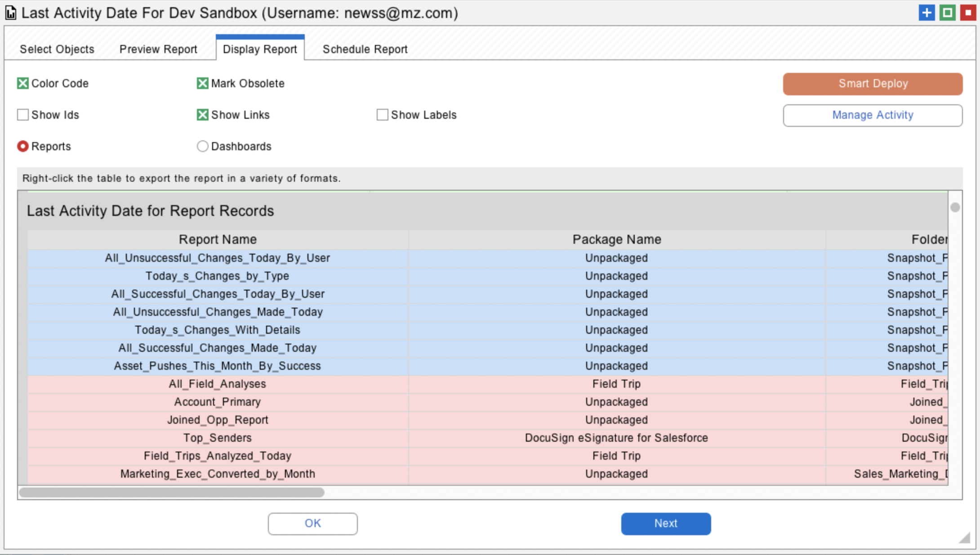Go to the Schedule Report tab
The height and width of the screenshot is (555, 980).
(x=365, y=49)
